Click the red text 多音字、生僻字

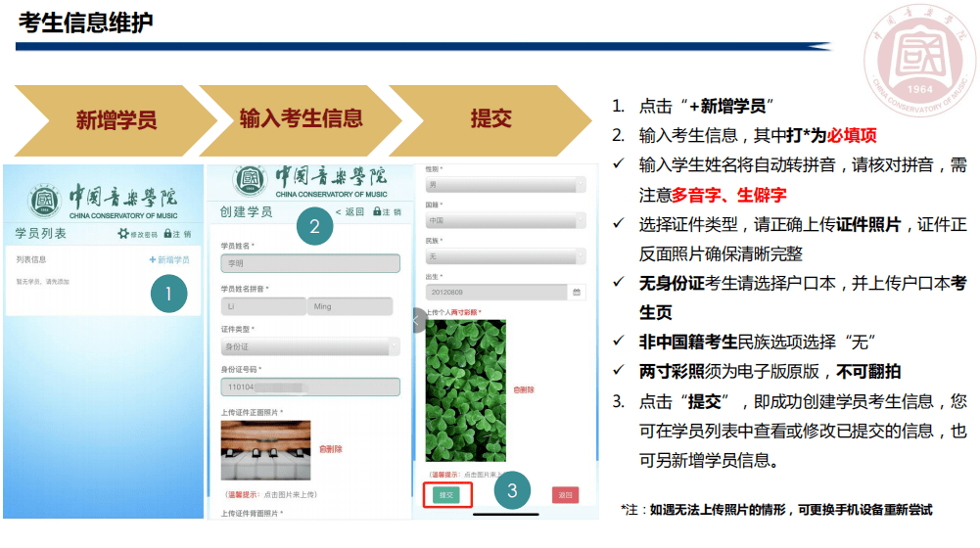[728, 196]
